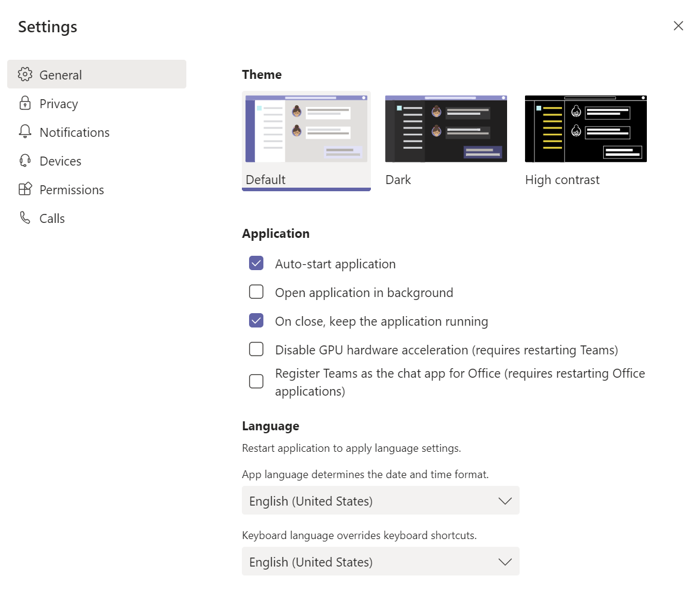Expand keyboard language list via chevron arrow

505,562
